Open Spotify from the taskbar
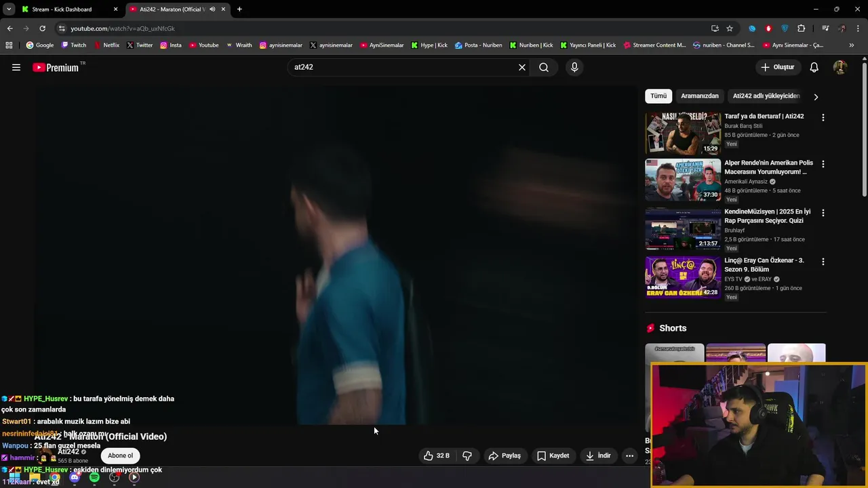The width and height of the screenshot is (868, 488). (94, 478)
